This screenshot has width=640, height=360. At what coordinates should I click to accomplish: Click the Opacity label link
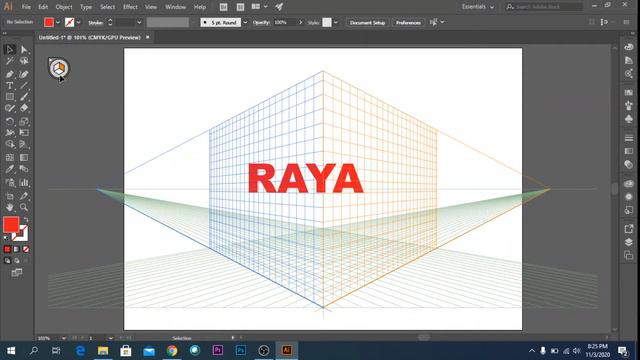point(261,22)
